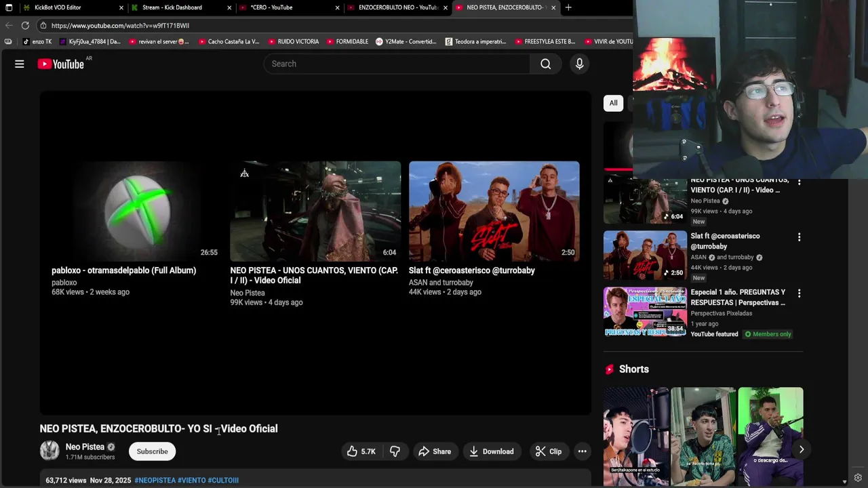
Task: Open third Shorts green-screen thumbnail
Action: [770, 436]
